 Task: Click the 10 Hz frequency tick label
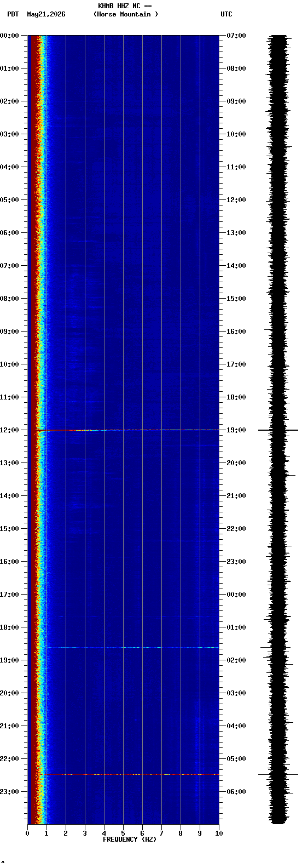(x=219, y=833)
